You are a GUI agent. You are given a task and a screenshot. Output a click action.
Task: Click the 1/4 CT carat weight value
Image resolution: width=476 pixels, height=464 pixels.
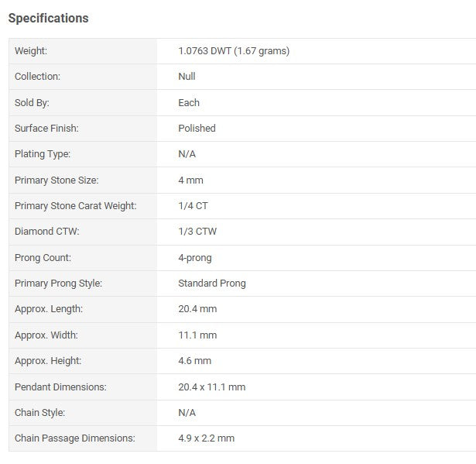(x=193, y=206)
